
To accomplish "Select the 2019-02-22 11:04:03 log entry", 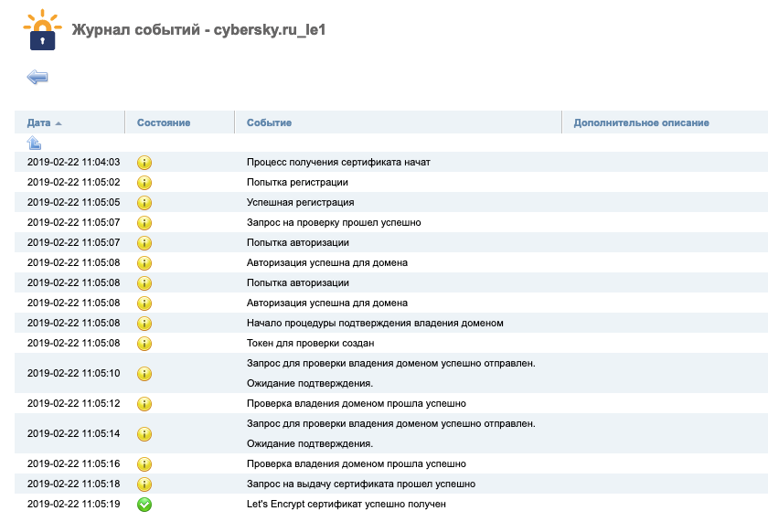I will tap(73, 162).
